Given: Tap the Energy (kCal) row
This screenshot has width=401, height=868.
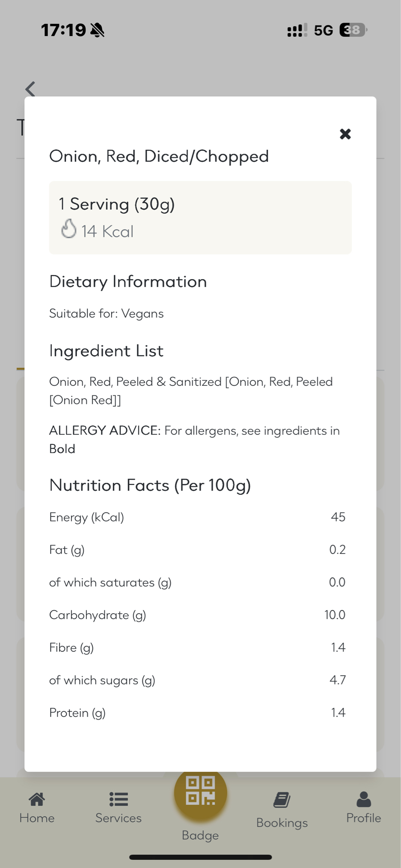Looking at the screenshot, I should click(x=197, y=517).
